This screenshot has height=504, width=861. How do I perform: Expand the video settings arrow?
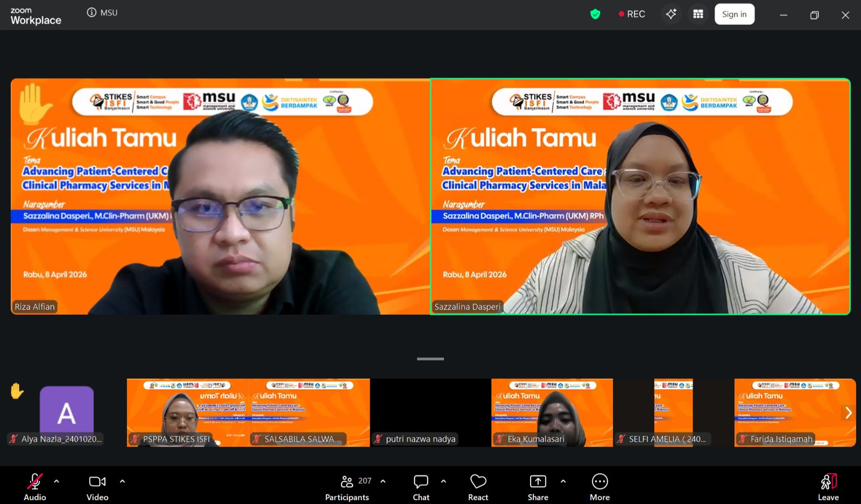[122, 481]
